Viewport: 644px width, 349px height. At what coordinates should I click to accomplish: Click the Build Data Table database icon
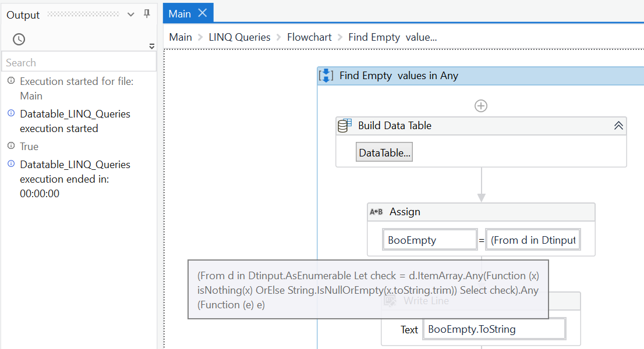click(345, 126)
